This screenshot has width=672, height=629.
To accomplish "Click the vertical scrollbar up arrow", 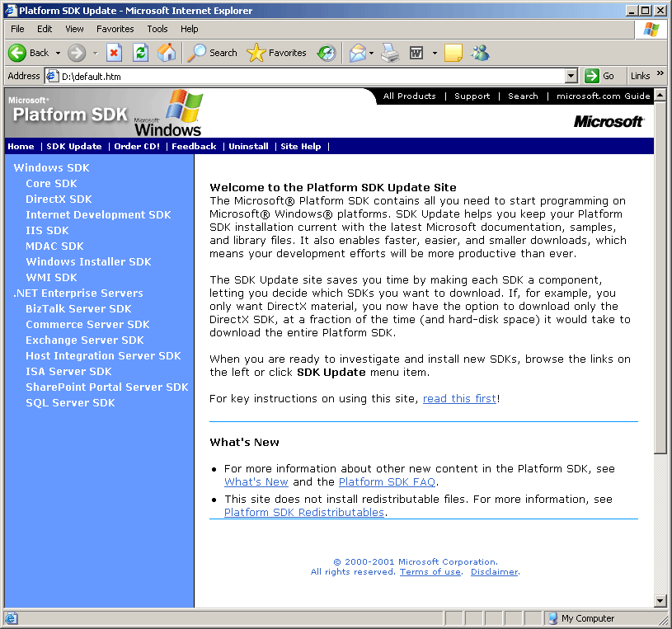I will pyautogui.click(x=660, y=95).
